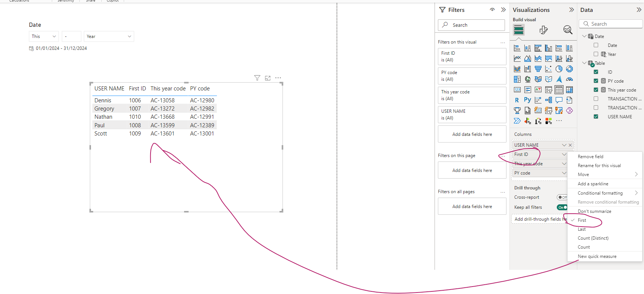Select the Matrix visualization icon

[x=569, y=90]
